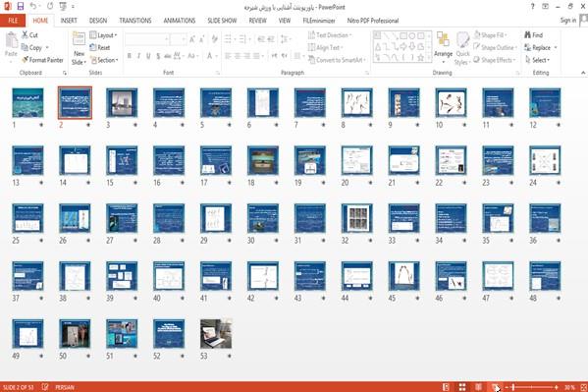Switch to the SLIDE SHOW tab
588x392 pixels.
(222, 21)
